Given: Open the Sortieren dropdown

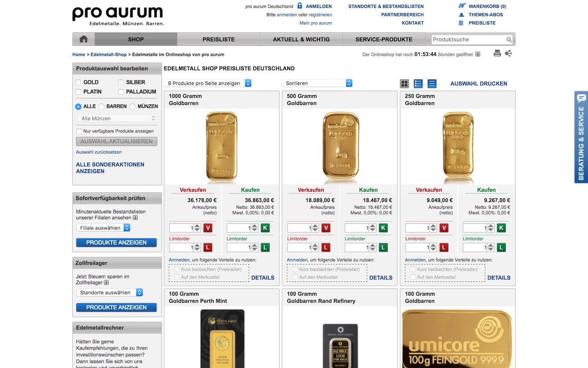Looking at the screenshot, I should click(x=317, y=83).
